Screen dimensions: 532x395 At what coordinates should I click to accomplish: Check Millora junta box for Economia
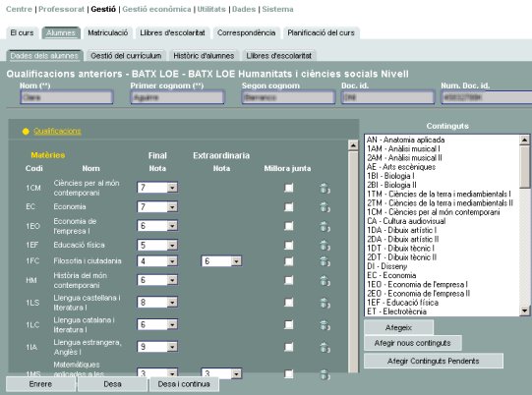289,206
